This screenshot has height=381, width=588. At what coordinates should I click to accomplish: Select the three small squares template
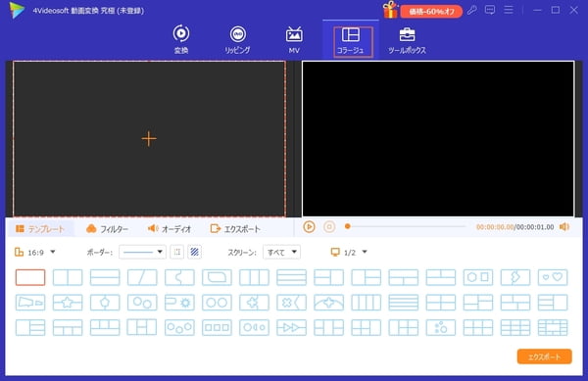(217, 327)
